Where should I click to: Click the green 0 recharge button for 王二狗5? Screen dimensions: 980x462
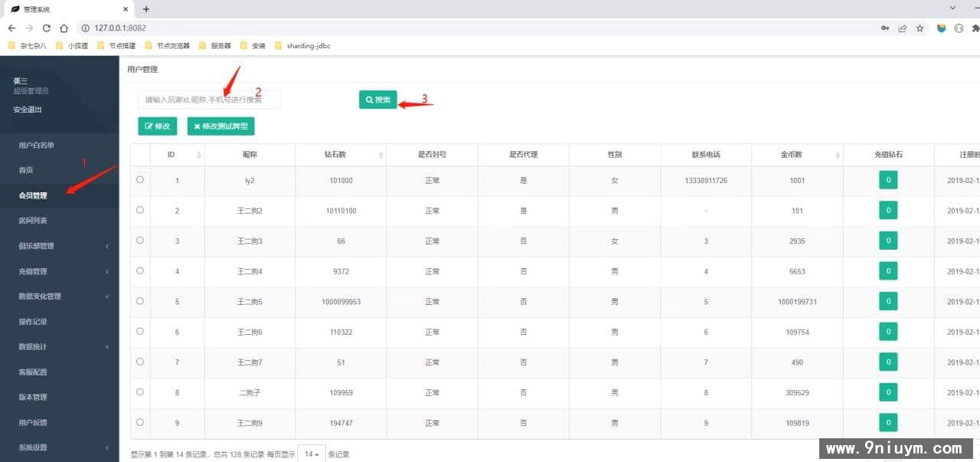coord(888,301)
